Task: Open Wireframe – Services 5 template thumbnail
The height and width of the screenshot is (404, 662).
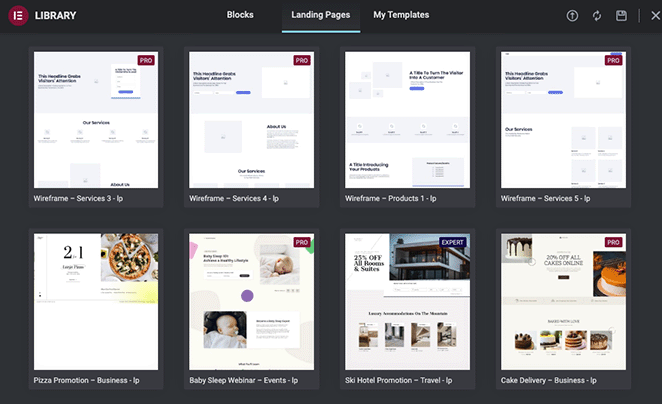Action: pyautogui.click(x=563, y=120)
